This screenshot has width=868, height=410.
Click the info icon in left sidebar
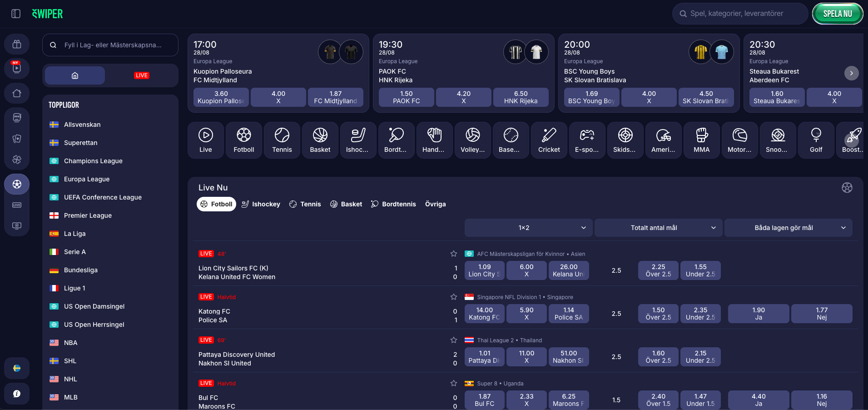tap(17, 394)
